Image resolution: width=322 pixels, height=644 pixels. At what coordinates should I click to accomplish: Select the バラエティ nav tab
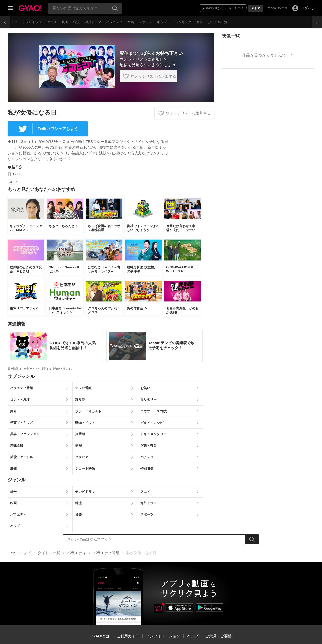114,22
